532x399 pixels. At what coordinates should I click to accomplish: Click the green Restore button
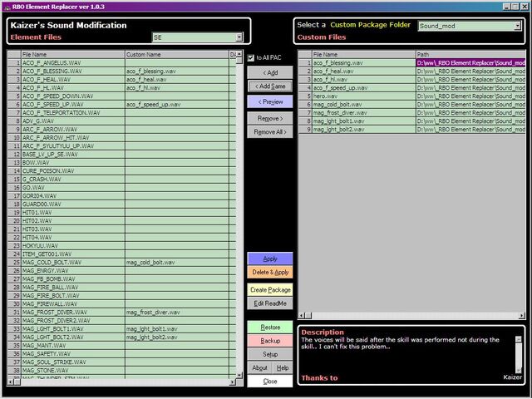point(270,327)
